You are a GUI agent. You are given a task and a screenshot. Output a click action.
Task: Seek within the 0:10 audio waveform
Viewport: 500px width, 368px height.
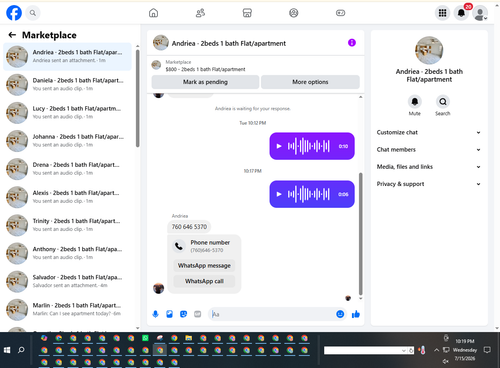(x=309, y=146)
